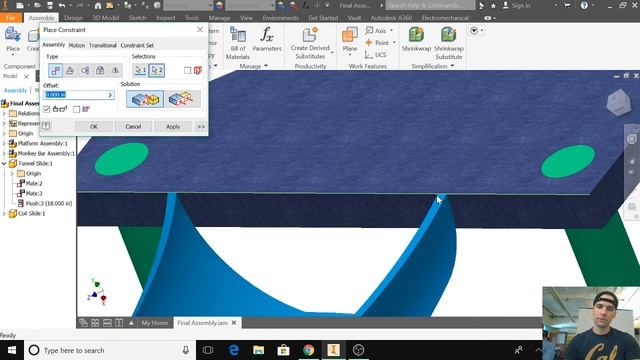Viewport: 640px width, 360px height.
Task: Expand dialog with the >> button
Action: pos(201,127)
